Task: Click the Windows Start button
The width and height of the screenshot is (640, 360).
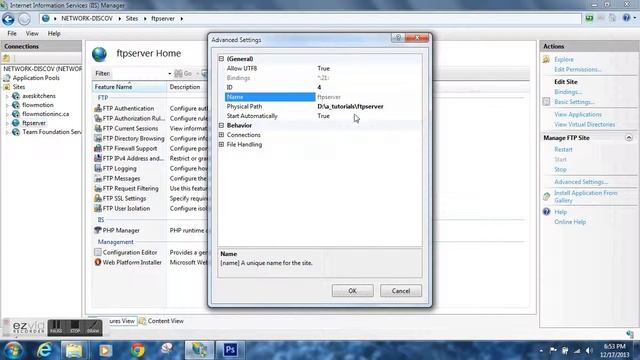Action: [x=13, y=350]
